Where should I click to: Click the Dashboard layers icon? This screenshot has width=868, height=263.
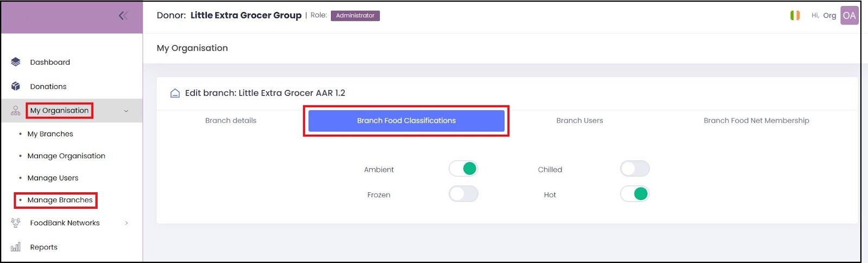click(x=16, y=62)
